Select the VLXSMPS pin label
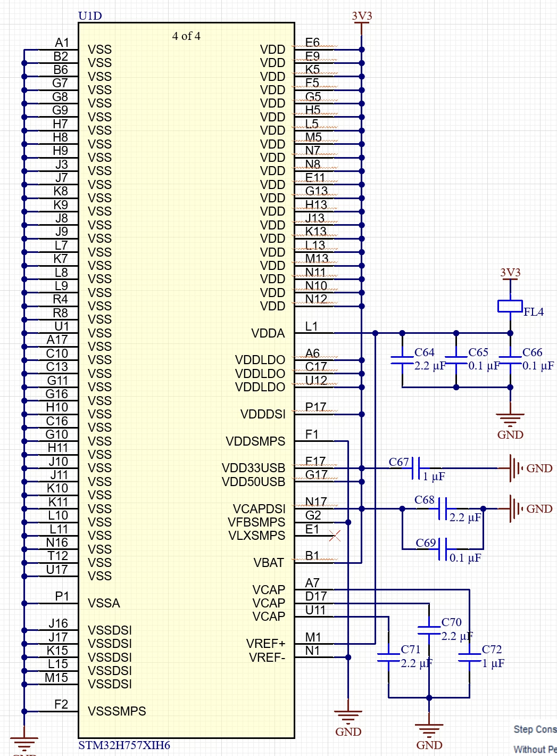 point(257,536)
